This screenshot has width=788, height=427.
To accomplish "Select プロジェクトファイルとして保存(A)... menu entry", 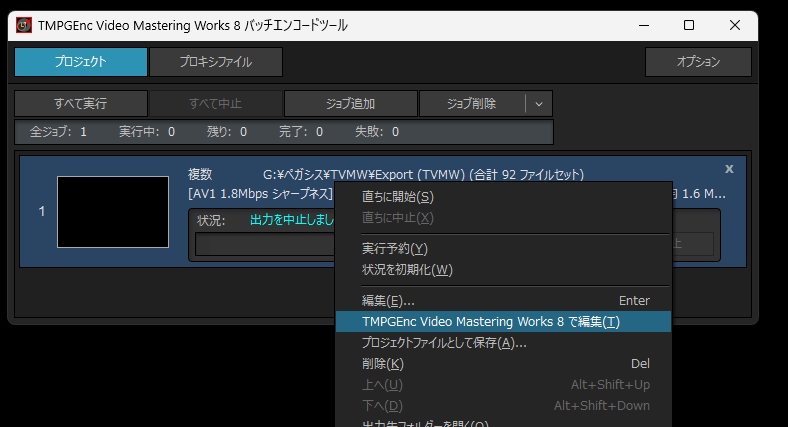I will [x=444, y=342].
